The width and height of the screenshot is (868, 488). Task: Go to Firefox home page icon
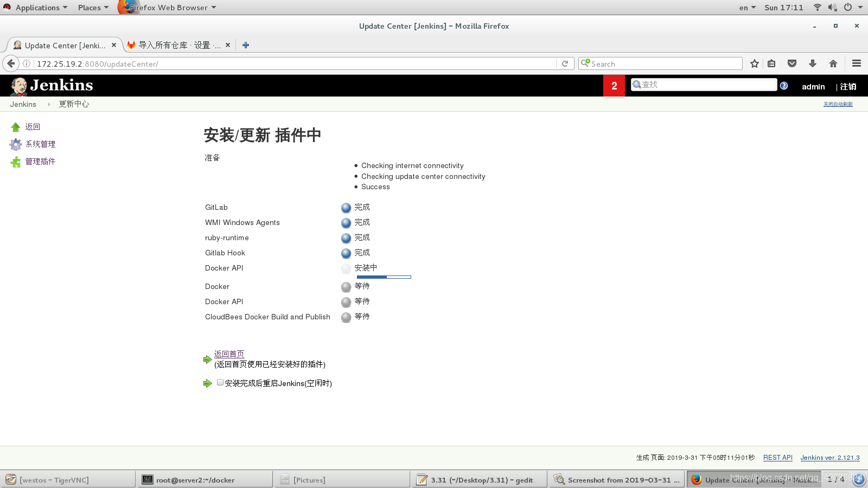pos(833,63)
